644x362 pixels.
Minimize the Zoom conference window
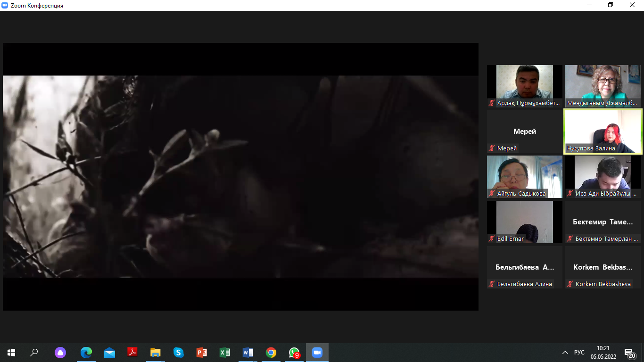[589, 5]
